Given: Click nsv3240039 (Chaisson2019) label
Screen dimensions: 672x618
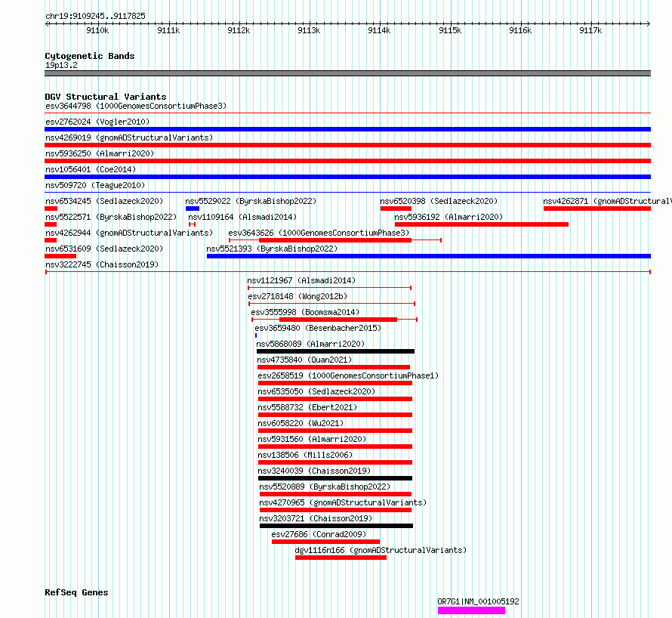Looking at the screenshot, I should pyautogui.click(x=314, y=471).
